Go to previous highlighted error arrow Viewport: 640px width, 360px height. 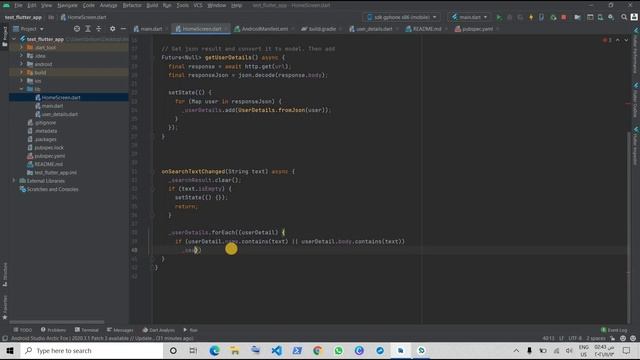pos(618,40)
